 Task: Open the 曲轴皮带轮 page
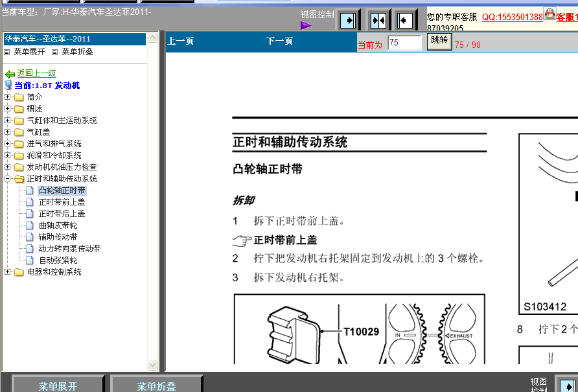58,225
